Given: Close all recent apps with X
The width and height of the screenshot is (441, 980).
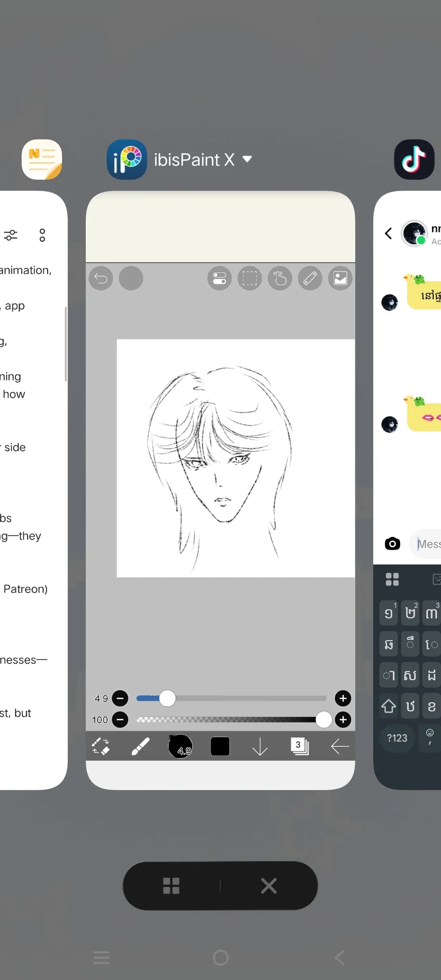Looking at the screenshot, I should click(x=269, y=886).
